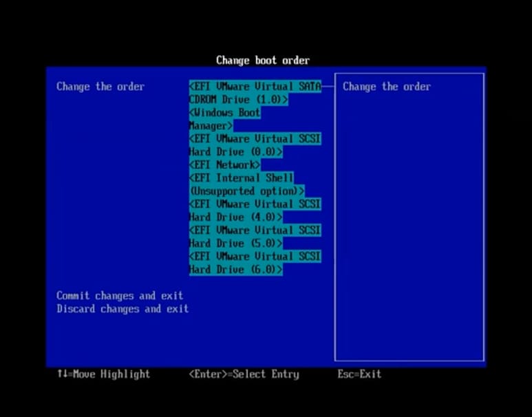Click the Enter=Select Entry key hint
This screenshot has width=532, height=417.
[244, 374]
